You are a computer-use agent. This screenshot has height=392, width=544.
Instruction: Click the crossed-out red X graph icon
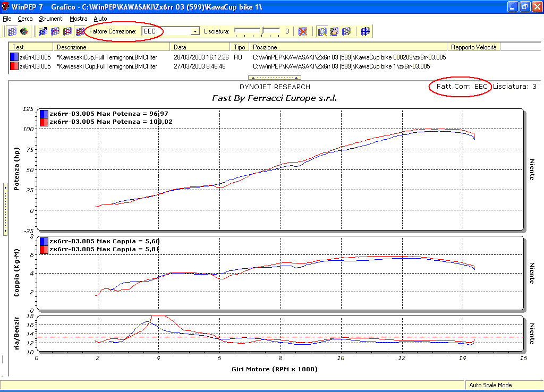point(302,31)
